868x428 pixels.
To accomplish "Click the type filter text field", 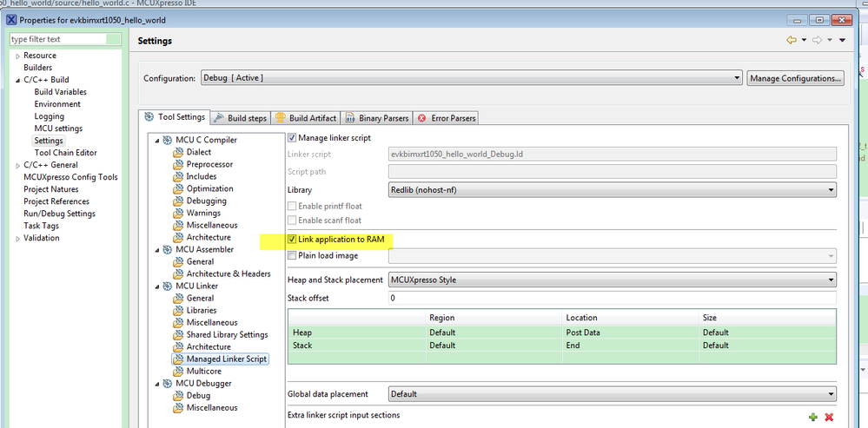I will 58,39.
